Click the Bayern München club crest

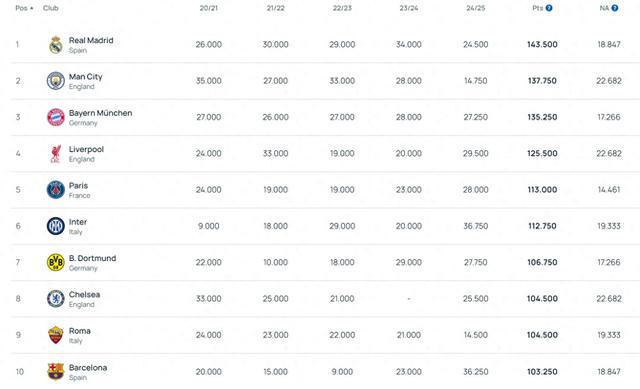pos(56,117)
